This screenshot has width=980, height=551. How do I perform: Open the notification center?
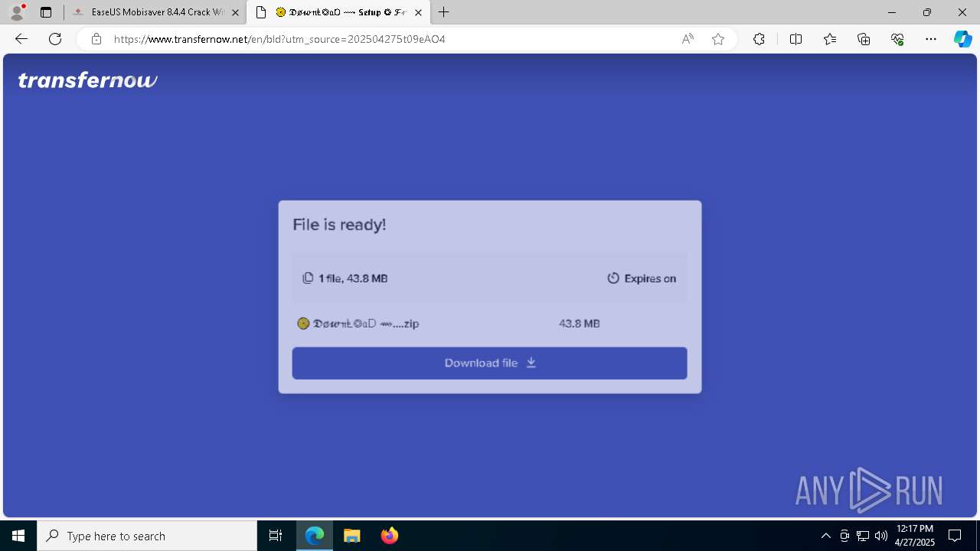955,536
